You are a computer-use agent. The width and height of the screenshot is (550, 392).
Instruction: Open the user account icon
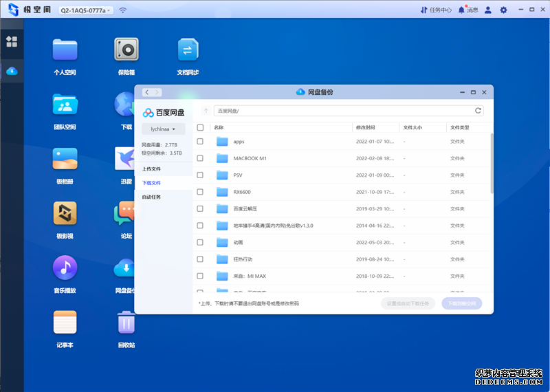point(488,10)
